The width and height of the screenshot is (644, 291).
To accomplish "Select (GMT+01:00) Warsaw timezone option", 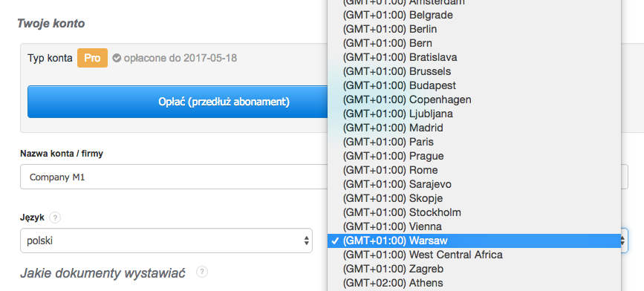I will 475,241.
